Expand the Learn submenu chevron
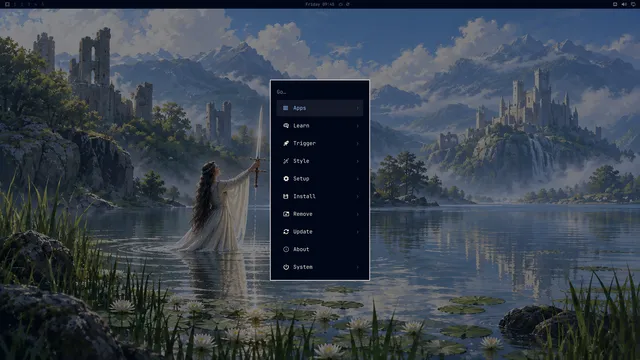Viewport: 640px width, 360px height. (x=358, y=126)
